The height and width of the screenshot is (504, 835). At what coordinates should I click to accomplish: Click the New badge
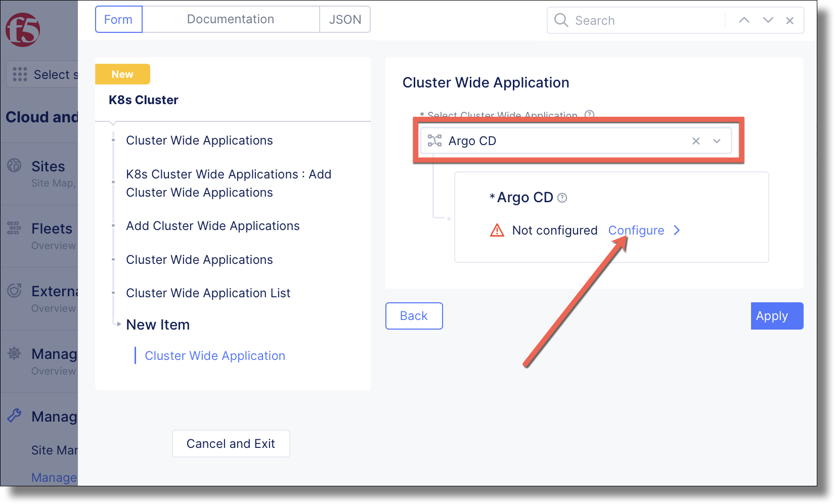click(x=122, y=74)
